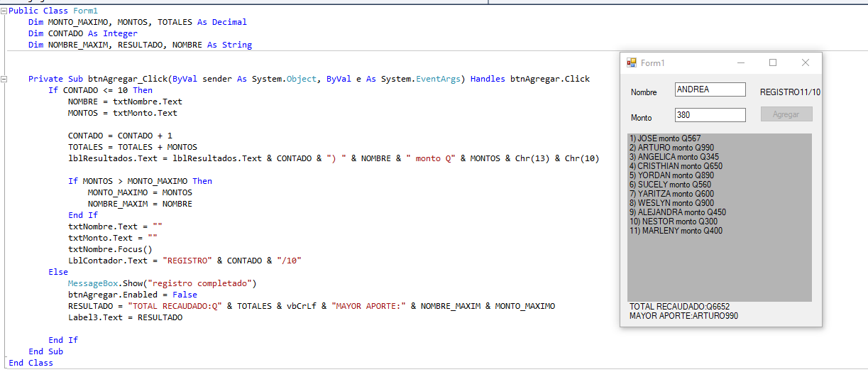Screen dimensions: 868x377
Task: Click the "MONTOS = txtMonto.Text" code line
Action: tap(123, 113)
